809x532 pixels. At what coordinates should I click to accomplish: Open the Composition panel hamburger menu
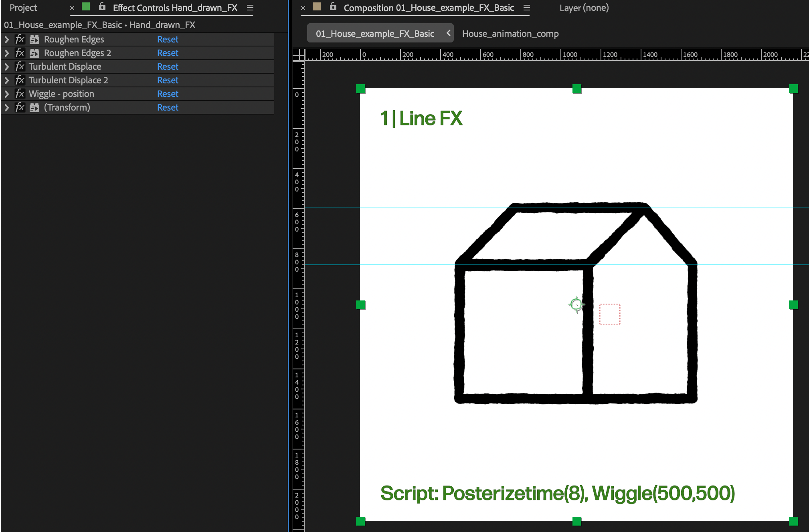(x=527, y=8)
